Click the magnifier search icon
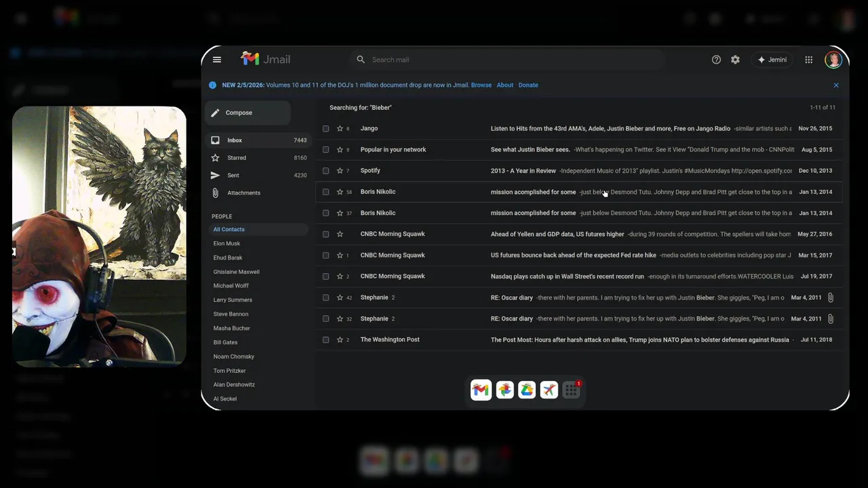 361,60
